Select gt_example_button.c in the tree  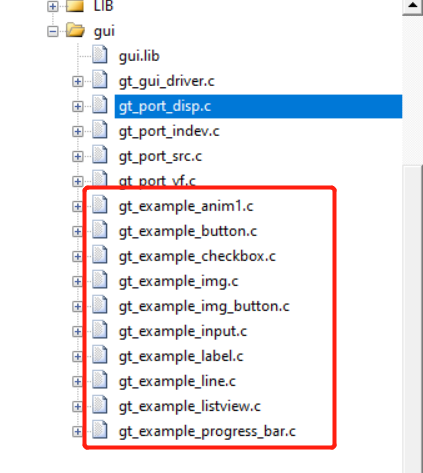(188, 231)
